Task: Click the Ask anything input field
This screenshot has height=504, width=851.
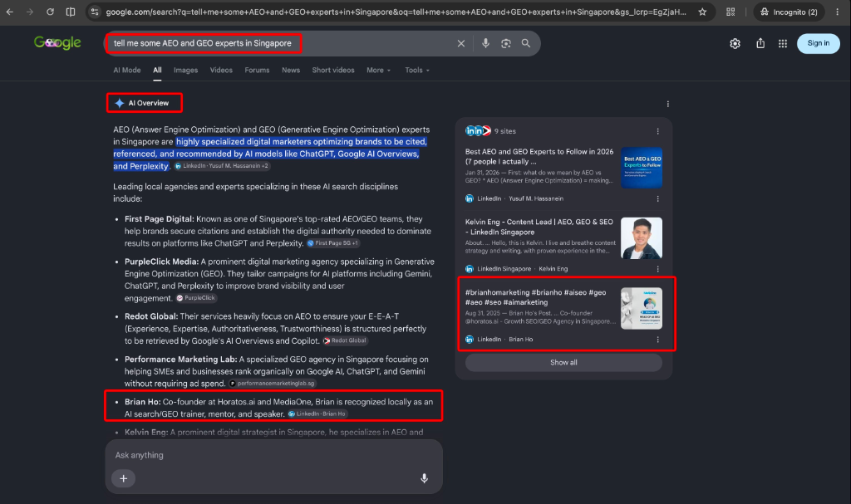Action: point(273,455)
